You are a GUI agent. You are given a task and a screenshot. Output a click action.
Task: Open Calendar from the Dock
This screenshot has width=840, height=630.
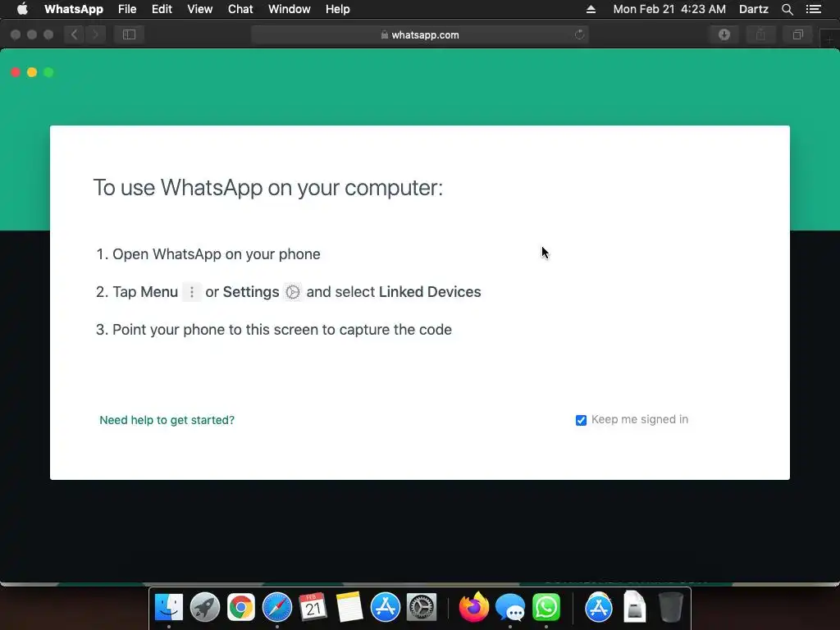click(x=313, y=608)
